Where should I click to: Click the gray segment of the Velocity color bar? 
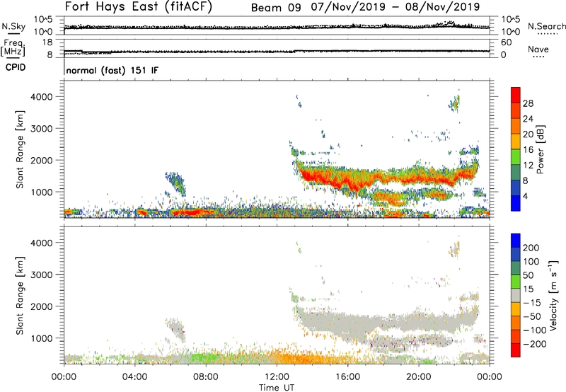coord(516,296)
